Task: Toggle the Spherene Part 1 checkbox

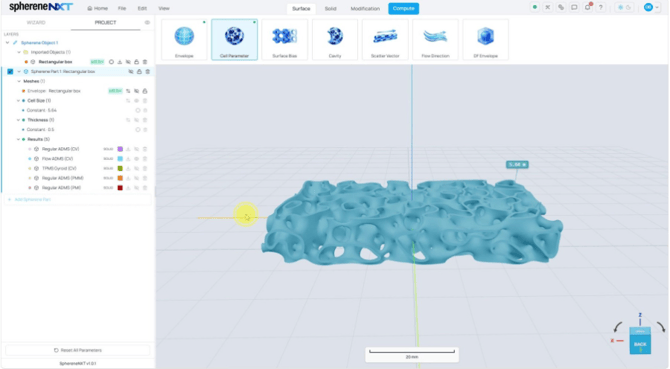Action: coord(10,72)
